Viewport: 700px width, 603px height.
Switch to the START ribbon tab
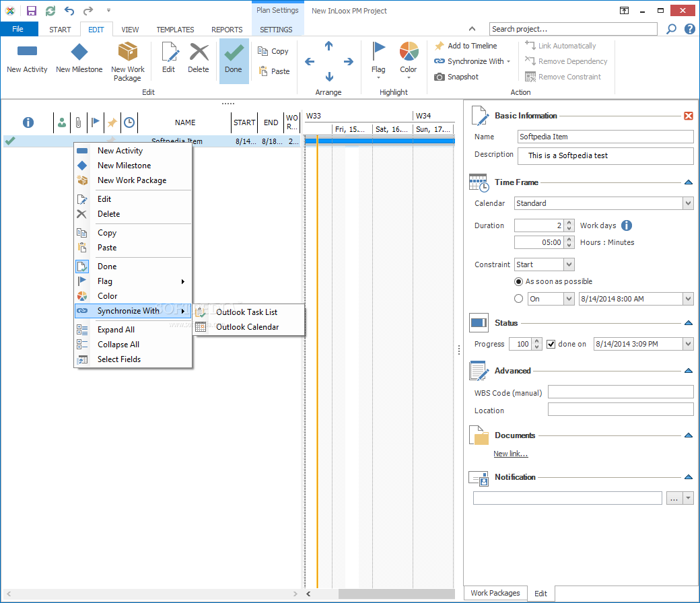[x=60, y=30]
